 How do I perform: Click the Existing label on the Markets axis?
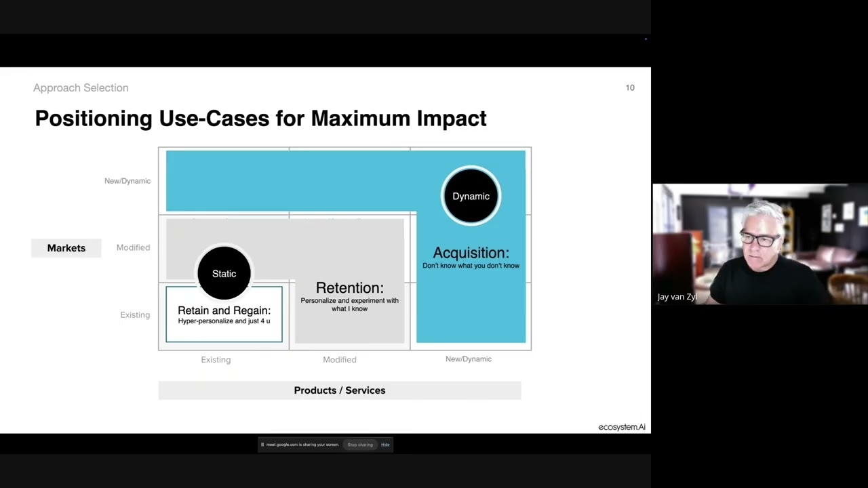pos(135,314)
